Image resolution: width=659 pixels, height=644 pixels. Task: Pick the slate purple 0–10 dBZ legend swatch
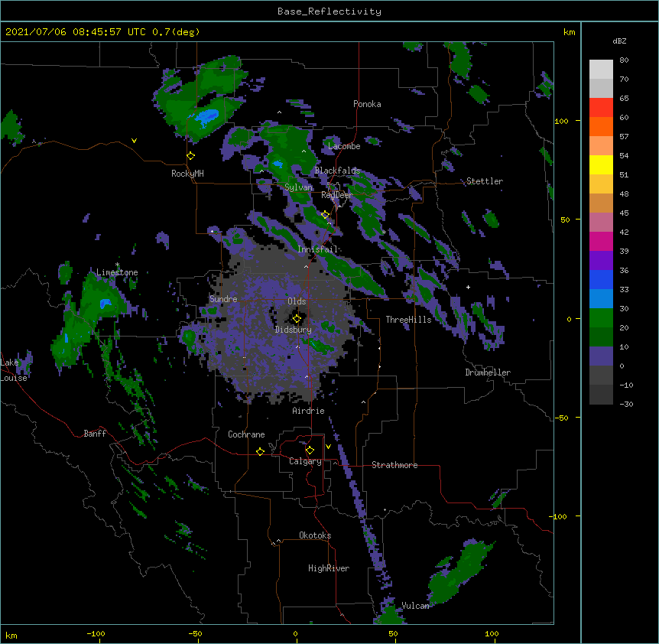601,356
